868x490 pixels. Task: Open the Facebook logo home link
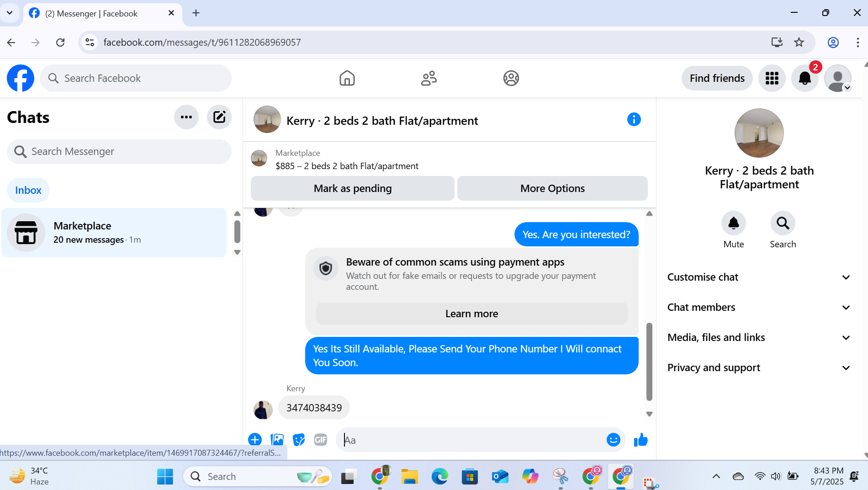click(21, 78)
